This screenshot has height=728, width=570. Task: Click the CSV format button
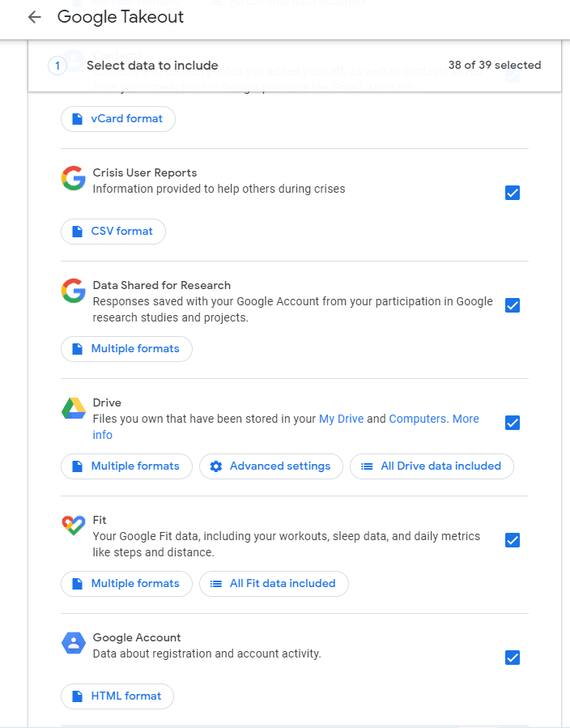[x=113, y=232]
